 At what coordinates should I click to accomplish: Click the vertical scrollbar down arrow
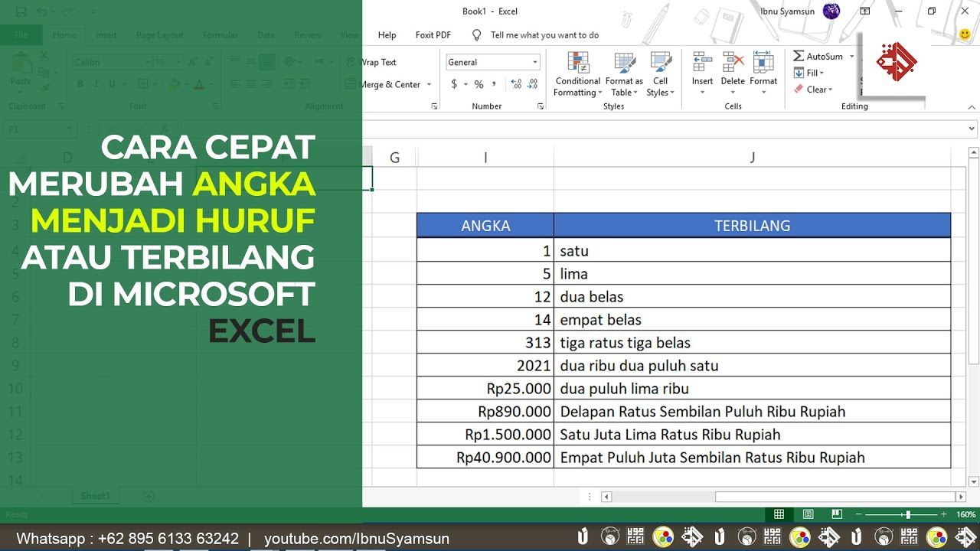point(973,481)
